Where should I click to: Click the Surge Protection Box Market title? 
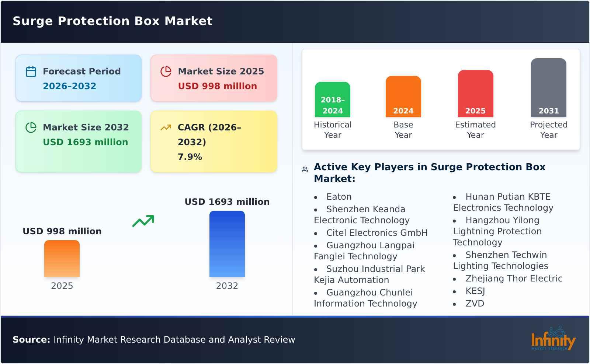point(112,21)
